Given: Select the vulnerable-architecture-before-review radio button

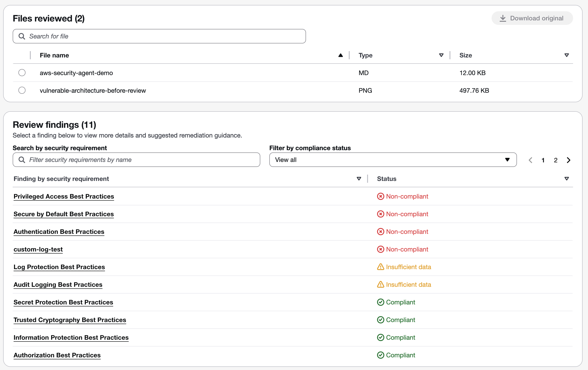Looking at the screenshot, I should click(x=22, y=90).
